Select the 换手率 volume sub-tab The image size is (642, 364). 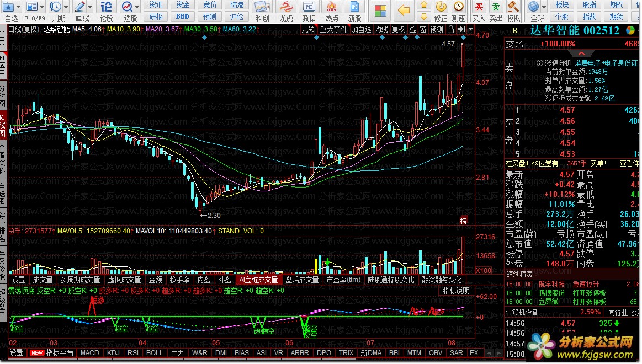pyautogui.click(x=179, y=280)
